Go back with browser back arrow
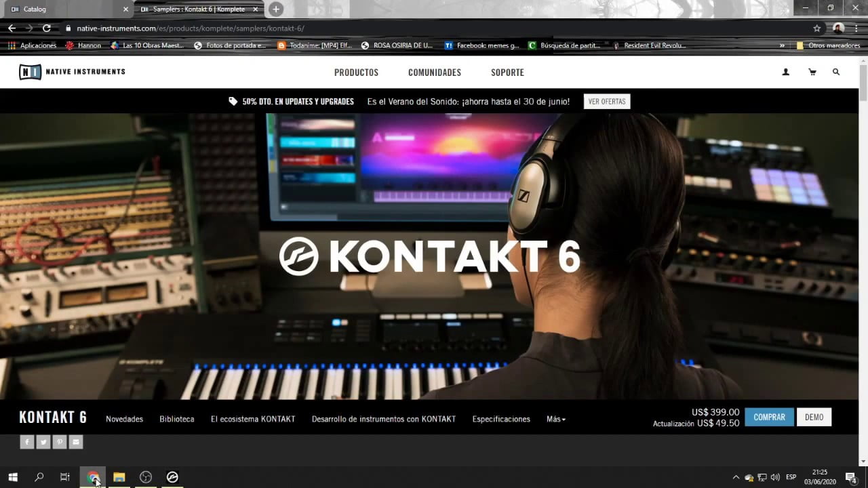The image size is (868, 488). 12,28
